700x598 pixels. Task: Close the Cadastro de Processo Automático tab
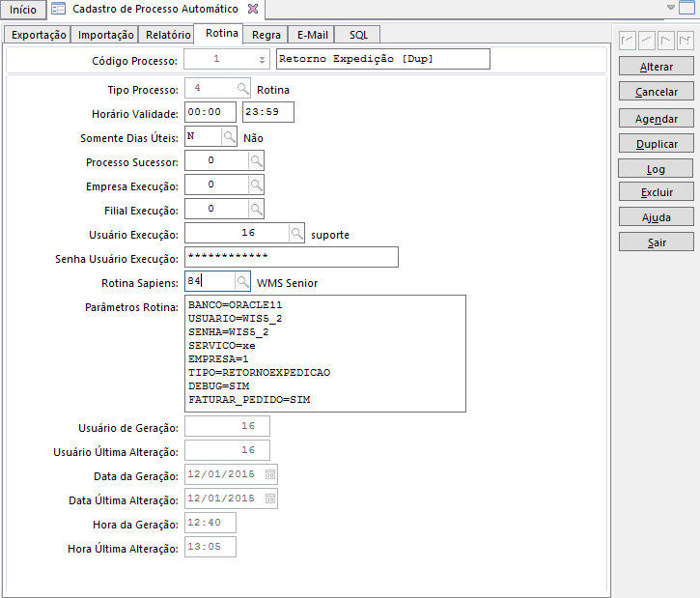click(x=253, y=9)
